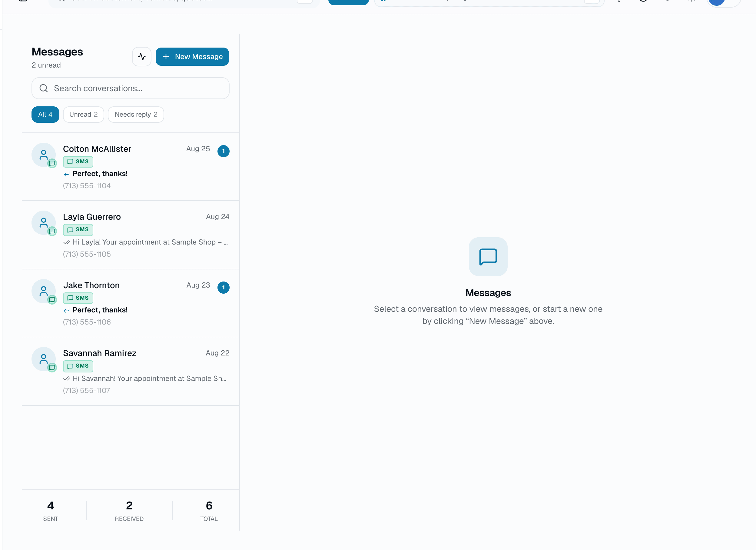Open Layla Guerrero conversation
This screenshot has width=756, height=550.
pos(130,235)
